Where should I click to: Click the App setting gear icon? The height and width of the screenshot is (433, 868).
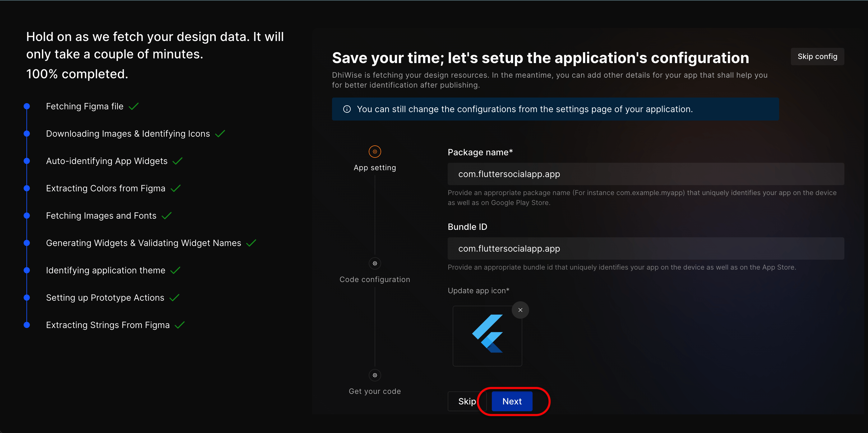(375, 152)
